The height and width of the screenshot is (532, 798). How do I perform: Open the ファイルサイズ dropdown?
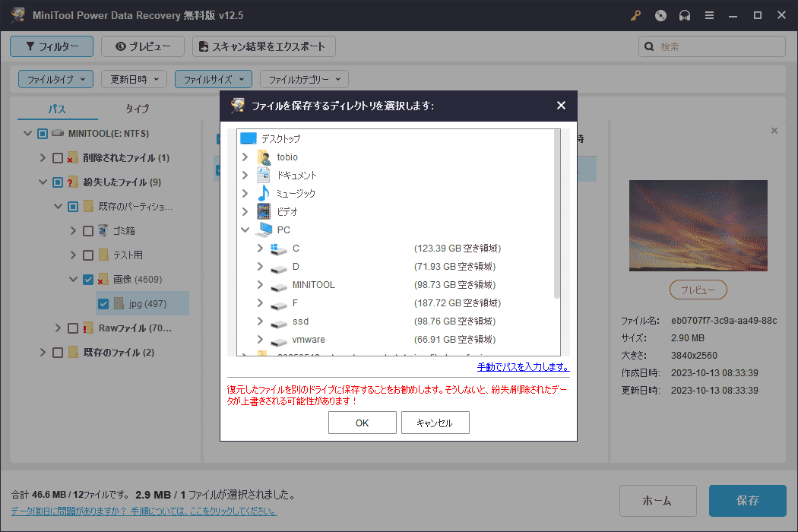pos(214,79)
